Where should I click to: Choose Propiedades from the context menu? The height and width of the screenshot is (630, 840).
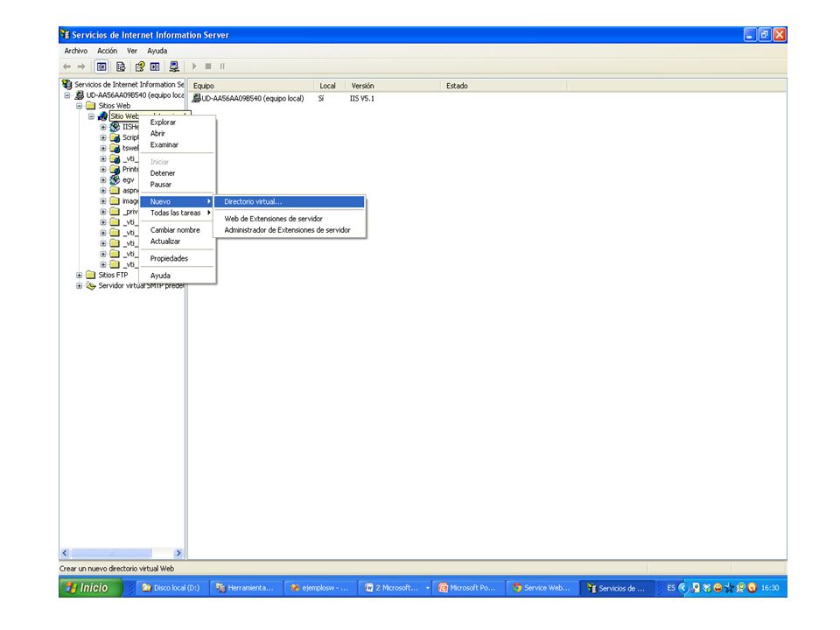[178, 258]
